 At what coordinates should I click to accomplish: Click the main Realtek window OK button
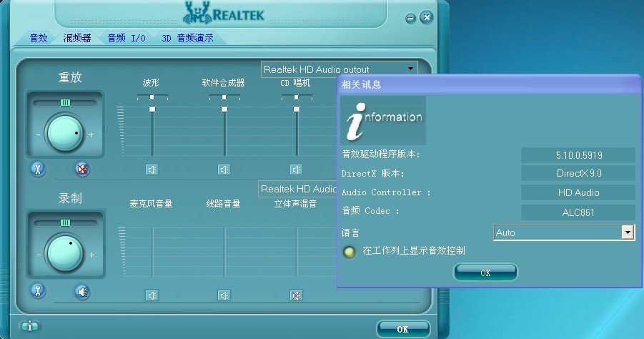[x=403, y=329]
